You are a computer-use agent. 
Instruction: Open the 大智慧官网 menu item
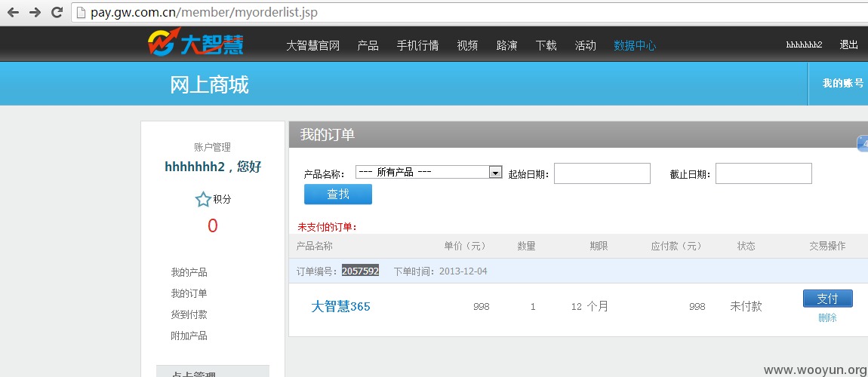(x=312, y=45)
